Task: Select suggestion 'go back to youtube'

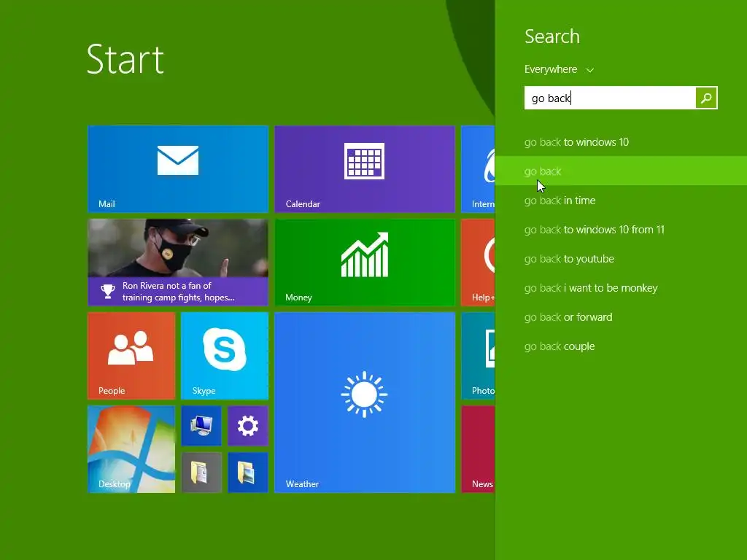Action: [x=622, y=259]
